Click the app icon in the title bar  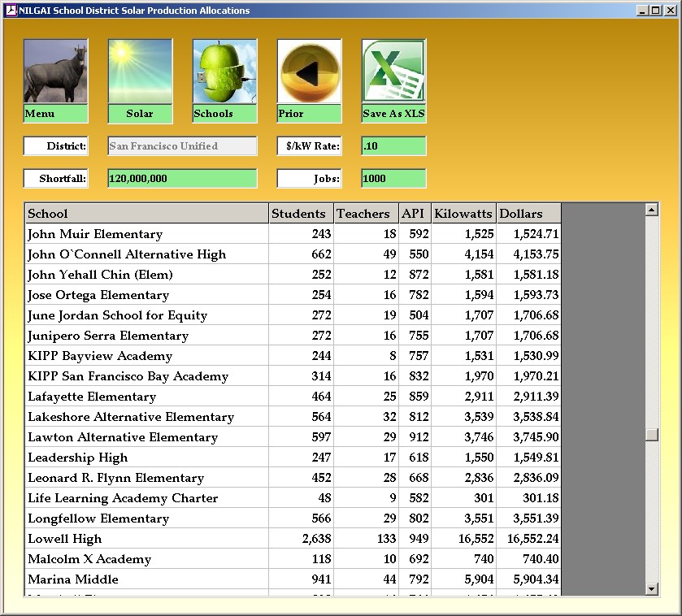coord(11,11)
